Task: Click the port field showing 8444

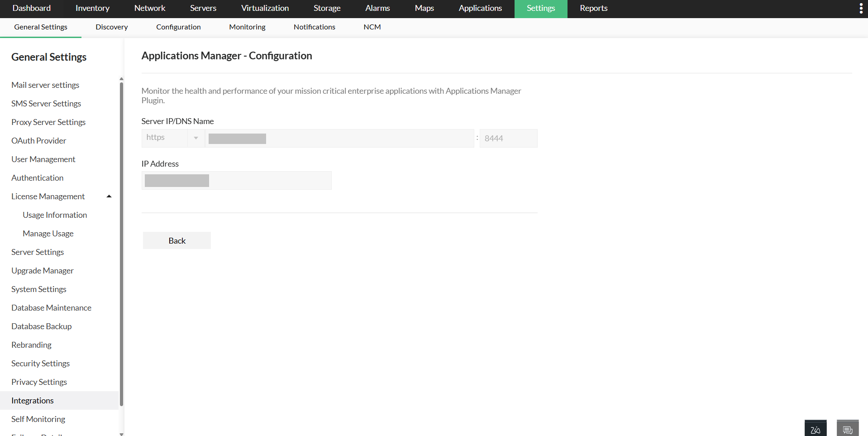Action: [x=509, y=138]
